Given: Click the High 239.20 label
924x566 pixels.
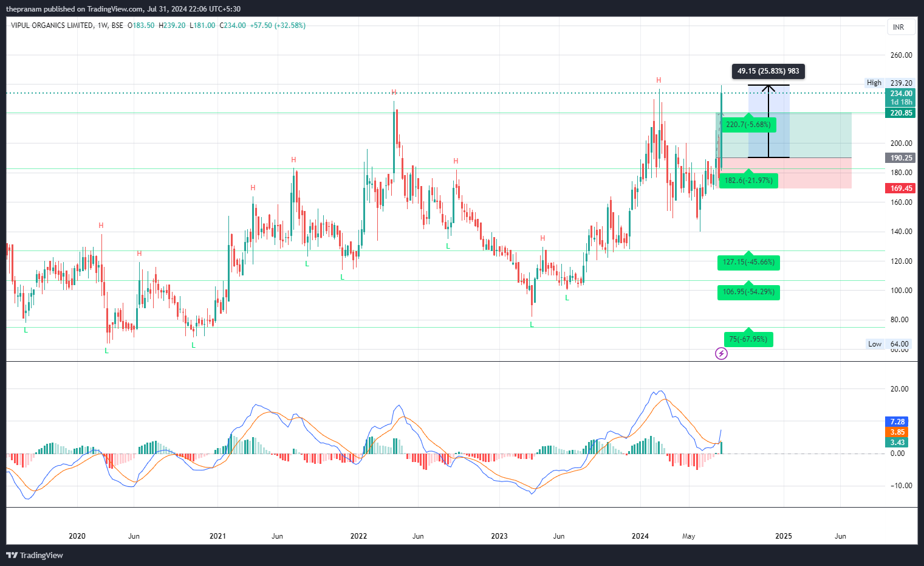Looking at the screenshot, I should (x=889, y=83).
